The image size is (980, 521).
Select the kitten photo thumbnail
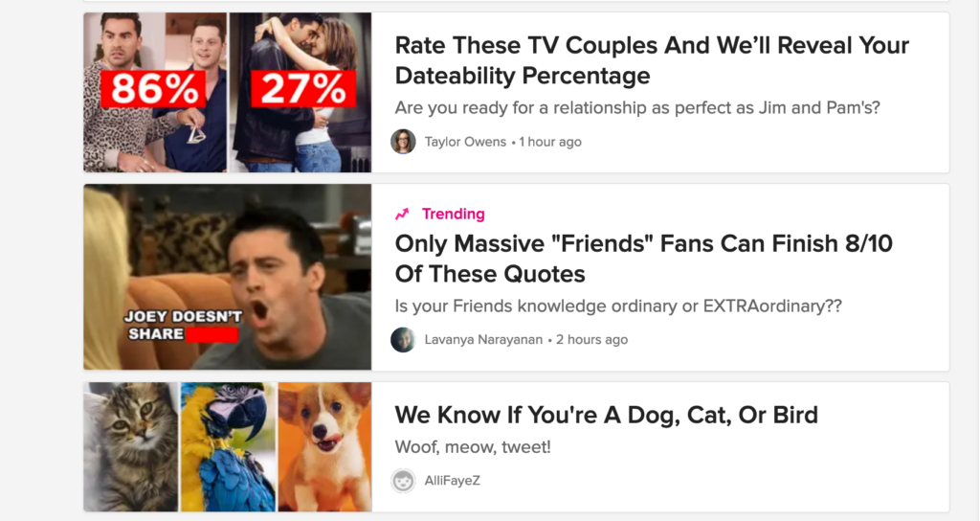[x=130, y=447]
